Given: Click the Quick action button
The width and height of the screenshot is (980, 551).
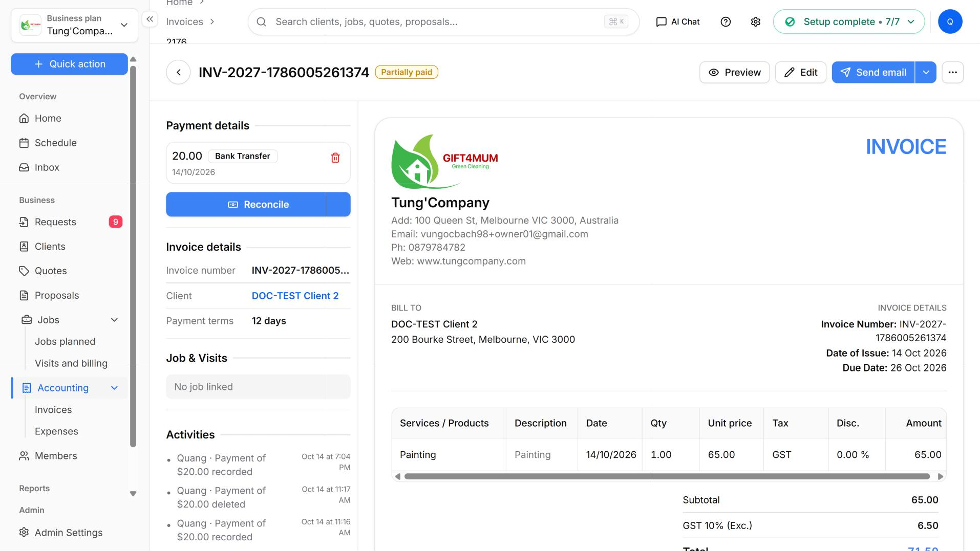Looking at the screenshot, I should point(69,64).
